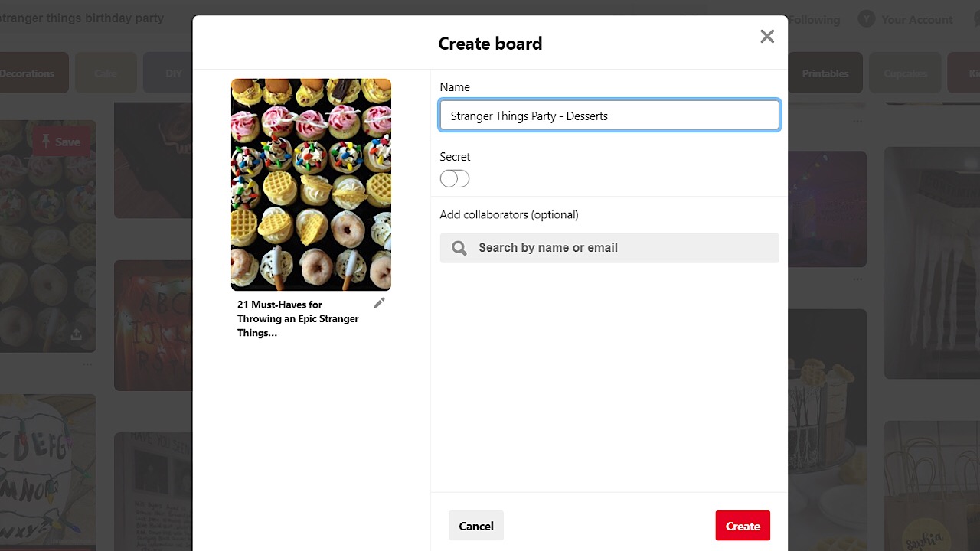
Task: Open the Following link in header
Action: 815,20
